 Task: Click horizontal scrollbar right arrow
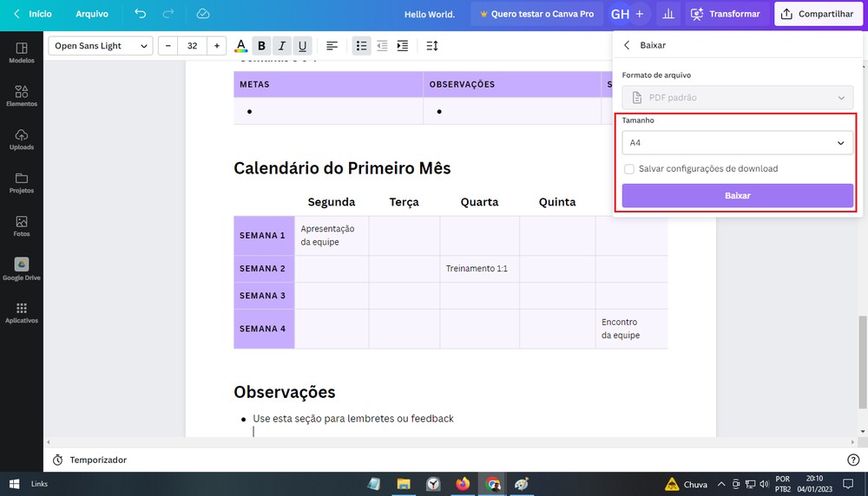pyautogui.click(x=852, y=442)
